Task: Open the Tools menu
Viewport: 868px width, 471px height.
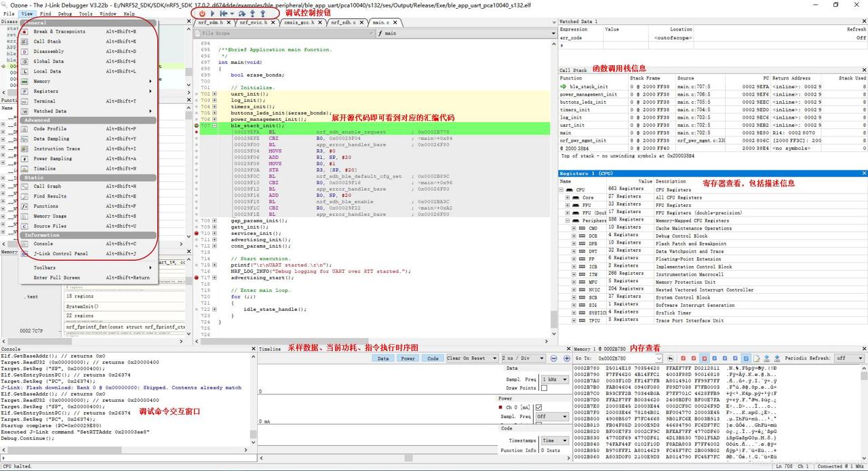Action: tap(85, 14)
